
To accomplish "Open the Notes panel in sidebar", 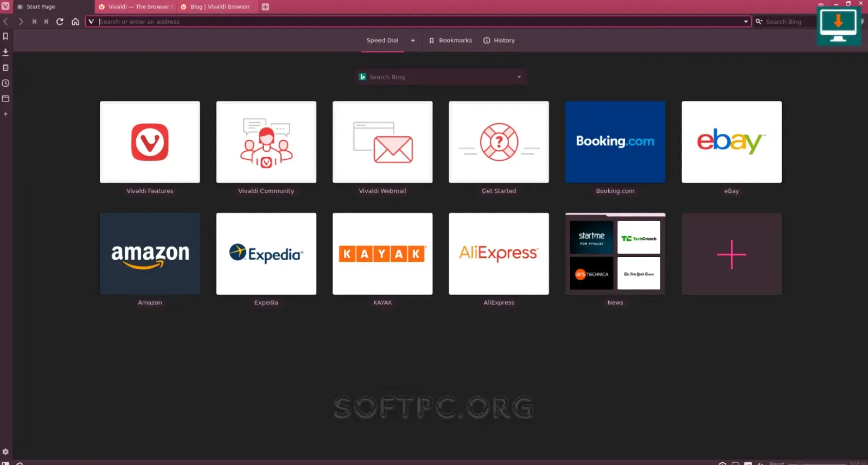I will pos(5,68).
